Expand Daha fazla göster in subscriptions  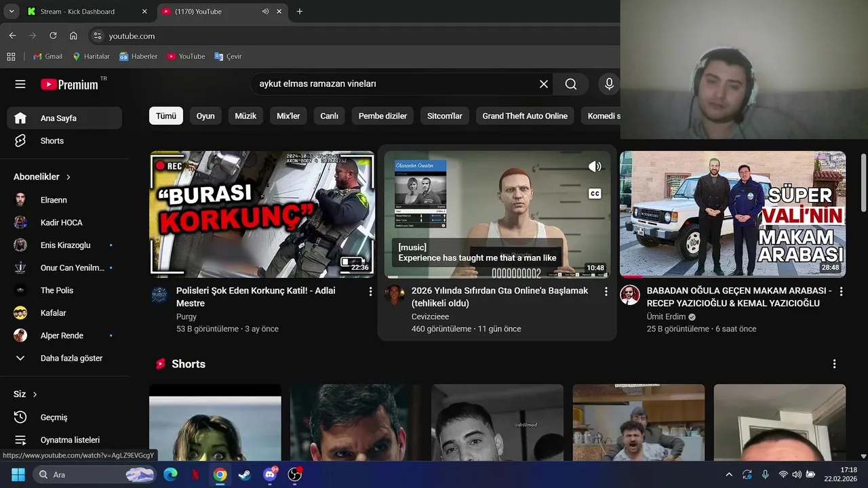pos(64,358)
